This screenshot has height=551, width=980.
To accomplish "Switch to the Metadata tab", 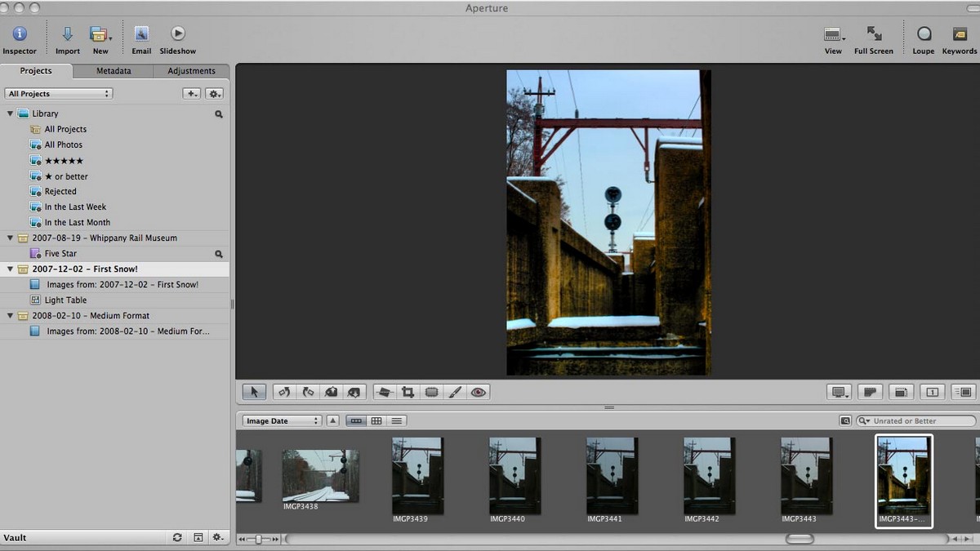I will click(114, 71).
